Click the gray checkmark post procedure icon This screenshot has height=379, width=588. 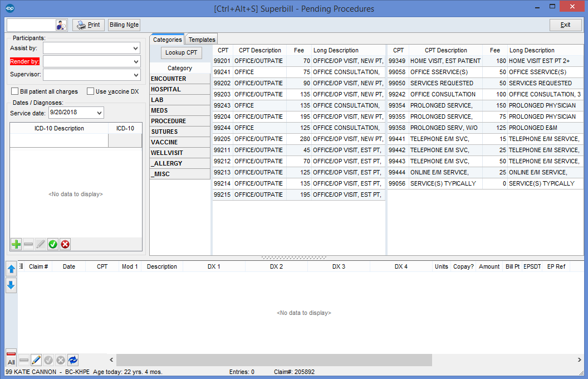(x=48, y=360)
